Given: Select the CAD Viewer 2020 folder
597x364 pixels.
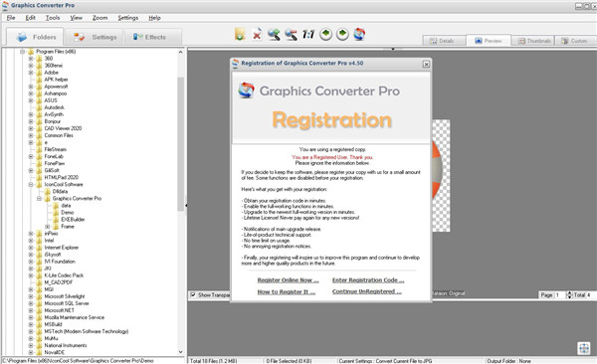Looking at the screenshot, I should (63, 128).
